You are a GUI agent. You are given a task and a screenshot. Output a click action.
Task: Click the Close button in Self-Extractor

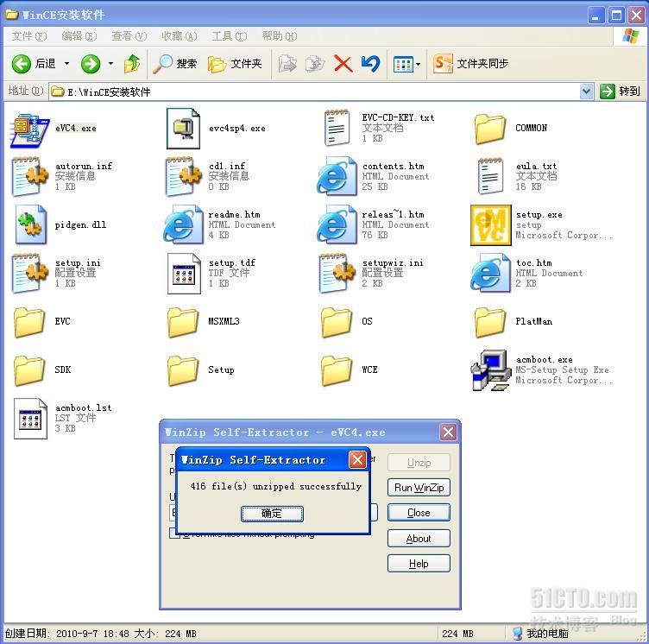[x=419, y=513]
